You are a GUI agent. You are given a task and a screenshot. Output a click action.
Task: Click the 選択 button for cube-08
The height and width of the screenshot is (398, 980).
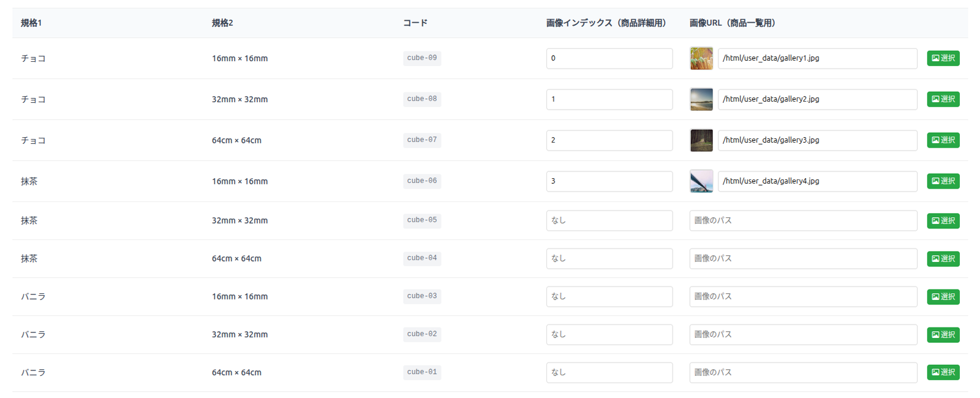click(943, 99)
